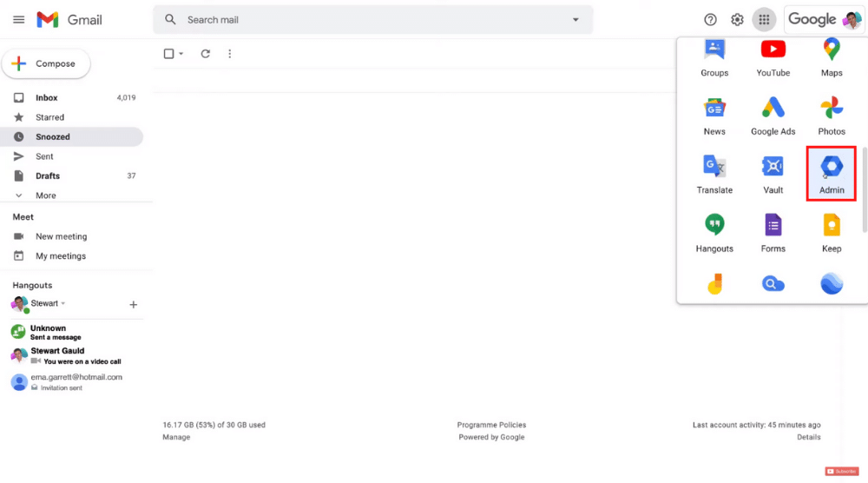
Task: Click the Gmail logo
Action: 69,20
